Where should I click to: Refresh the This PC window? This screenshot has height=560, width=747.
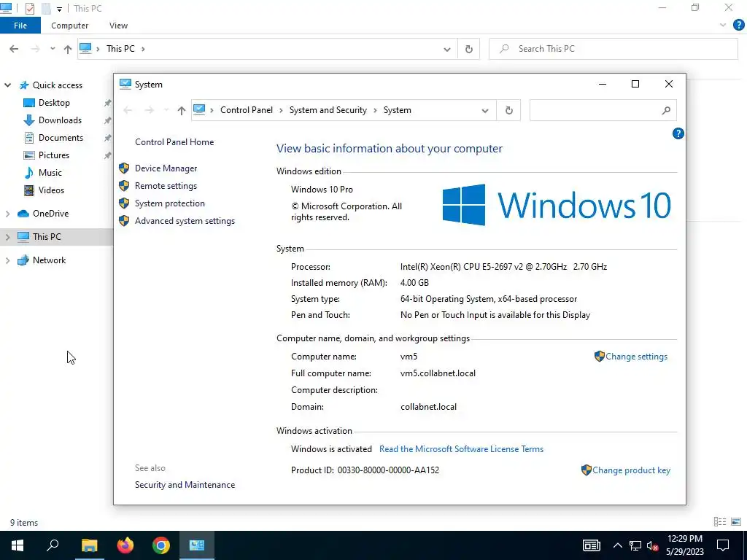(x=469, y=49)
